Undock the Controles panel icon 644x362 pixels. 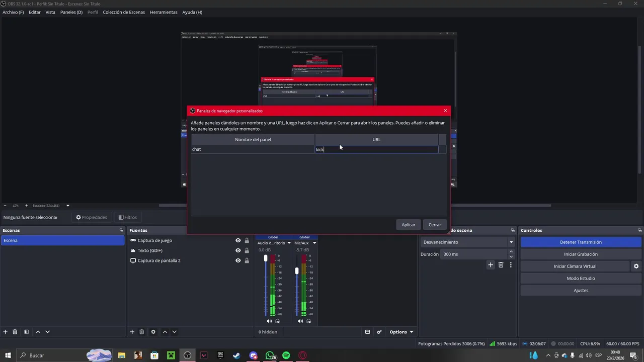tap(639, 230)
